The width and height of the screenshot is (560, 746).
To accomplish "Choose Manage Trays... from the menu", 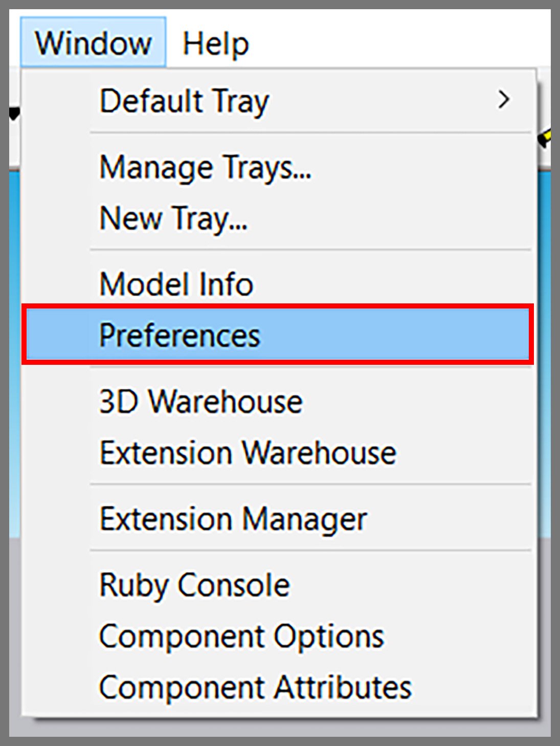I will pyautogui.click(x=278, y=167).
